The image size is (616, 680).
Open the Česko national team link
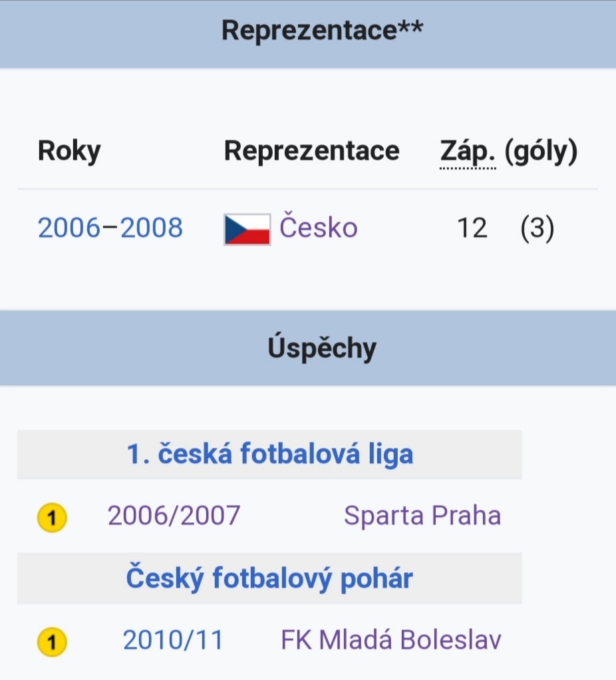tap(318, 228)
